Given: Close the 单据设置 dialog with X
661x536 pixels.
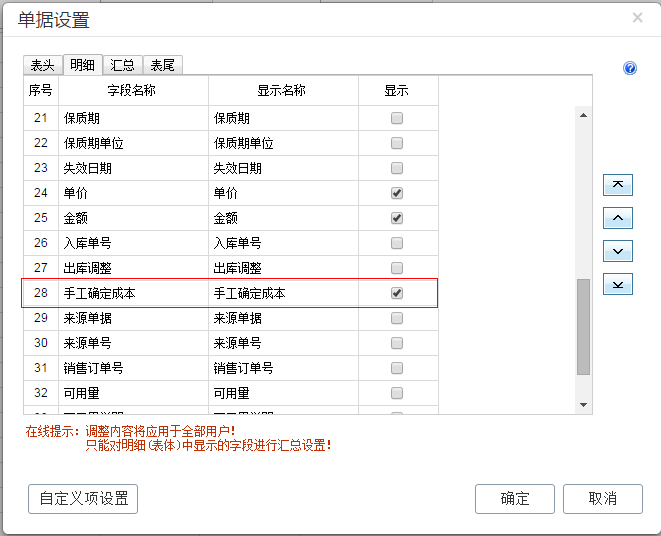Looking at the screenshot, I should pyautogui.click(x=638, y=18).
